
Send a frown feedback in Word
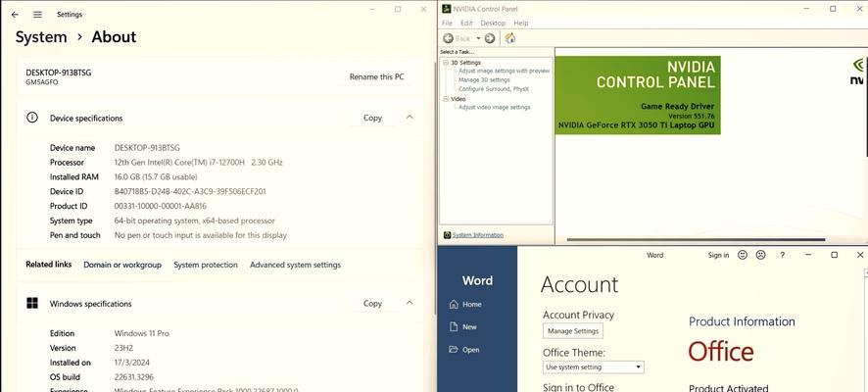tap(760, 255)
